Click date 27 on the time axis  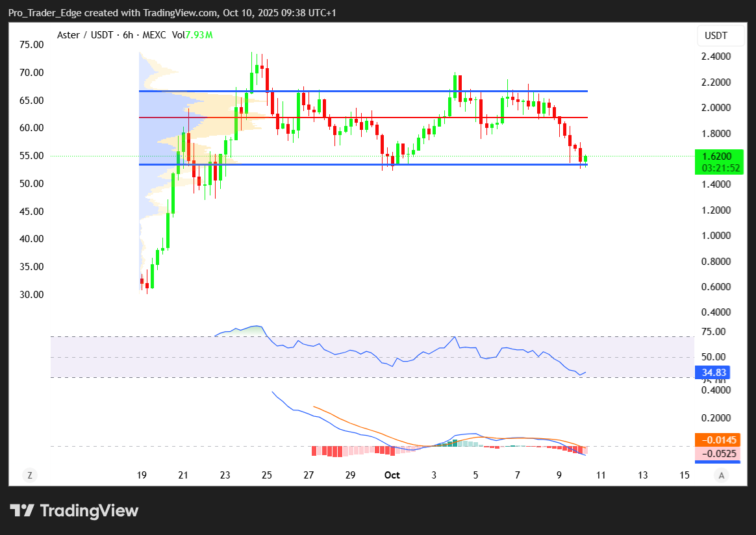[309, 475]
